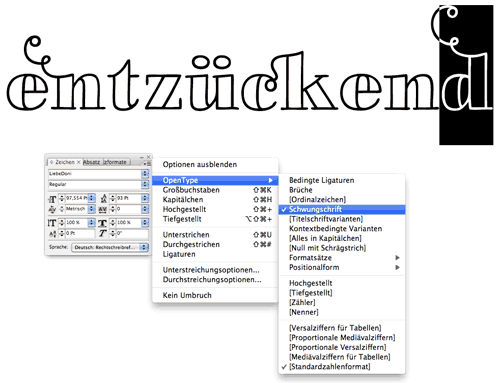Click the vertical scale icon

tap(52, 223)
